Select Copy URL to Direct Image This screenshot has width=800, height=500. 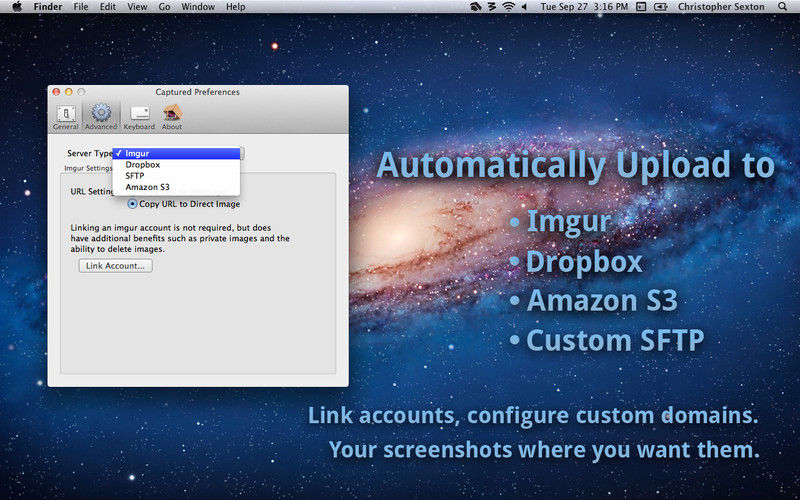point(184,204)
